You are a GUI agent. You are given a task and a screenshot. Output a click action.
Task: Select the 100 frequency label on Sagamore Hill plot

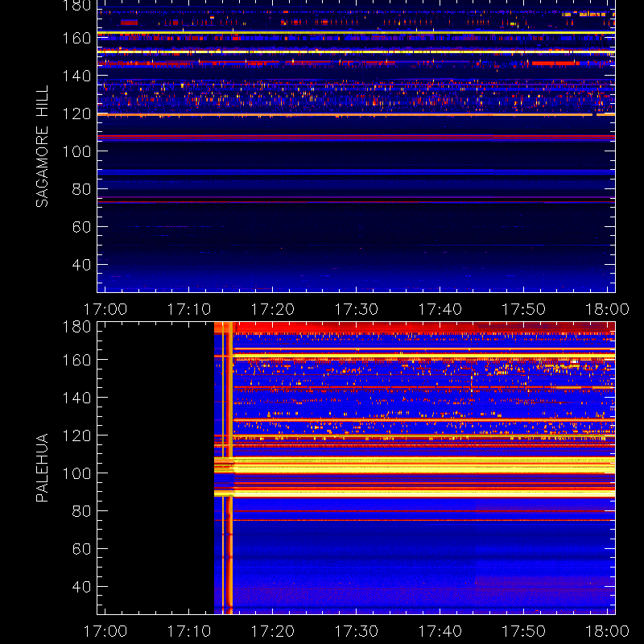76,151
